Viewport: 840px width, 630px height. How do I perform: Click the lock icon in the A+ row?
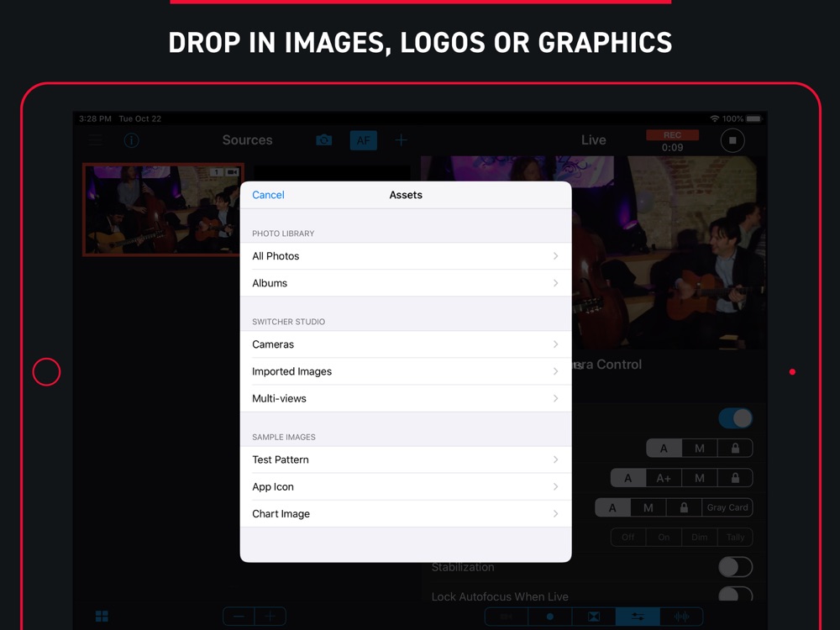click(x=736, y=478)
